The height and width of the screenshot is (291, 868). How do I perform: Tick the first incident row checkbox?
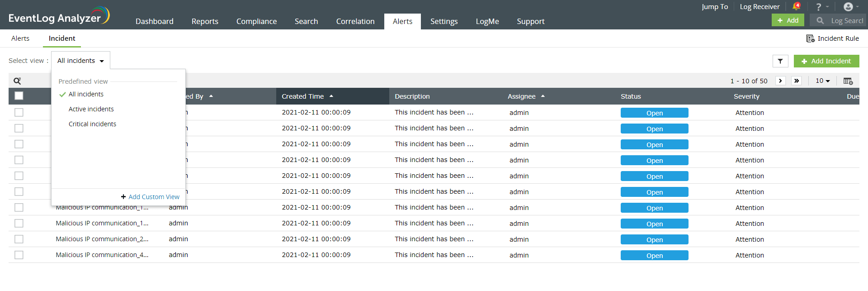click(x=19, y=112)
